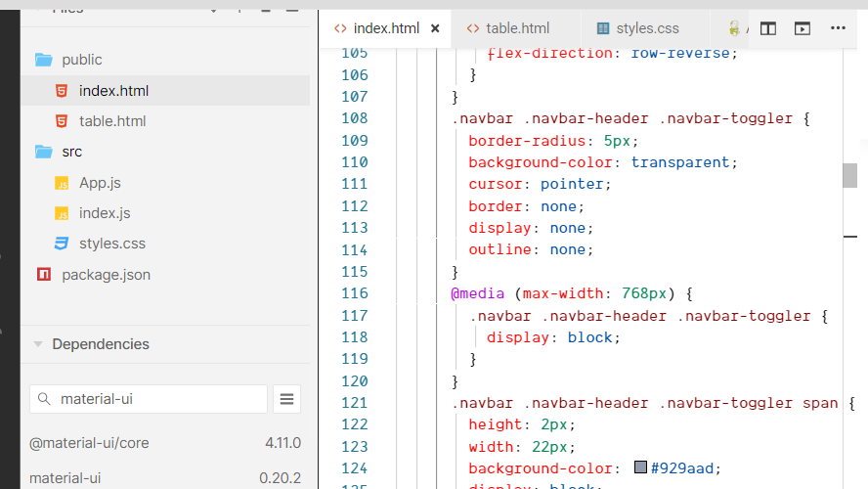Click 'span' selector on line 121
868x489 pixels.
pos(820,403)
